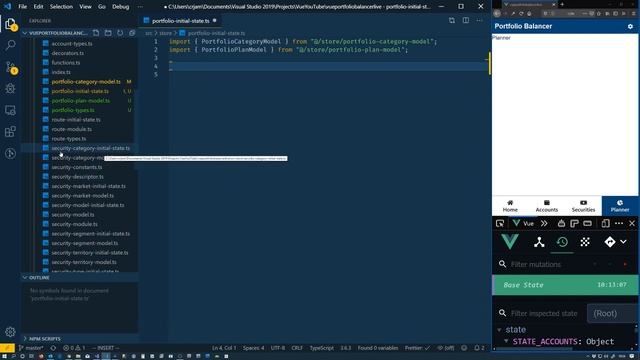Open editor More Actions ellipsis menu
The width and height of the screenshot is (640, 360).
coord(480,20)
